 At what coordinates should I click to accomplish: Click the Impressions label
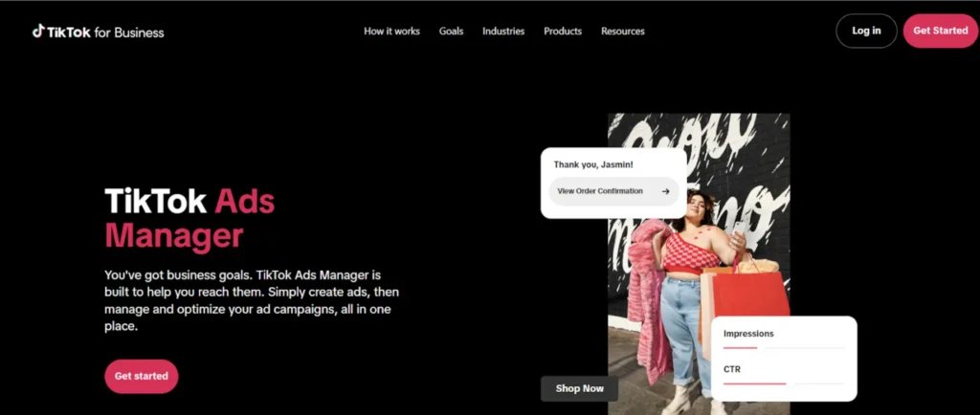tap(748, 334)
